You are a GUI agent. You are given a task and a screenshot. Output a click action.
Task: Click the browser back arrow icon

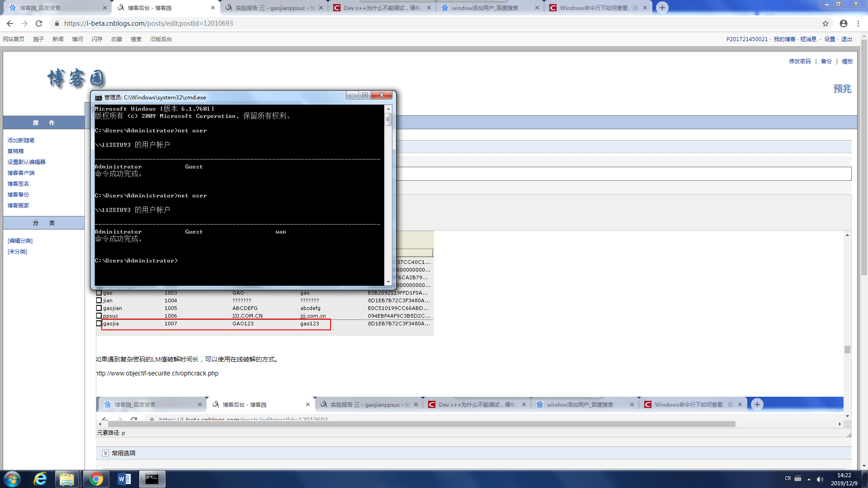click(x=10, y=23)
